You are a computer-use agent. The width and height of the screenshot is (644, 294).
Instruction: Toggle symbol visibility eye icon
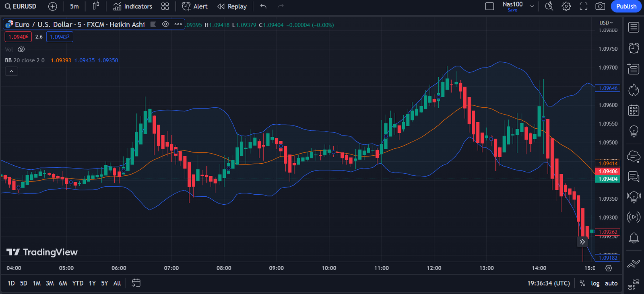point(165,25)
